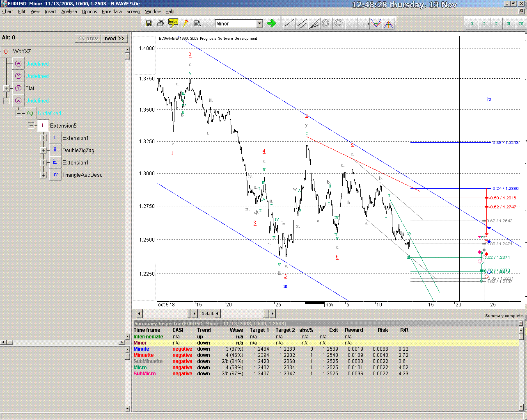This screenshot has width=527, height=420.
Task: Select the TriangleAscDesc tree item
Action: coord(82,175)
